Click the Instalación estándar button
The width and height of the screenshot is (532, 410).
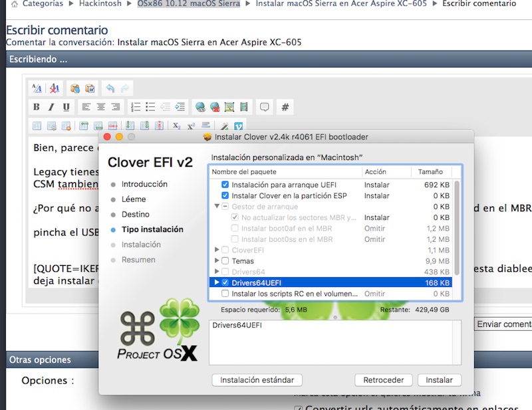click(x=257, y=380)
